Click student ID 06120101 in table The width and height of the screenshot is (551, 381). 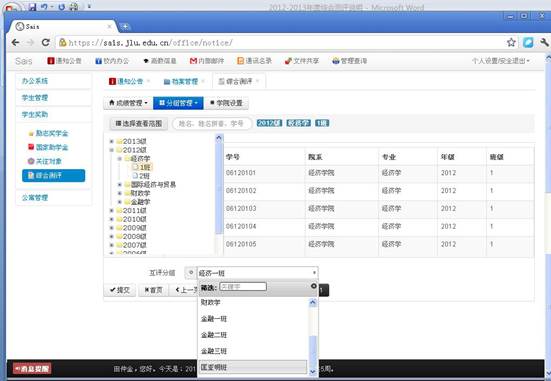pos(241,173)
